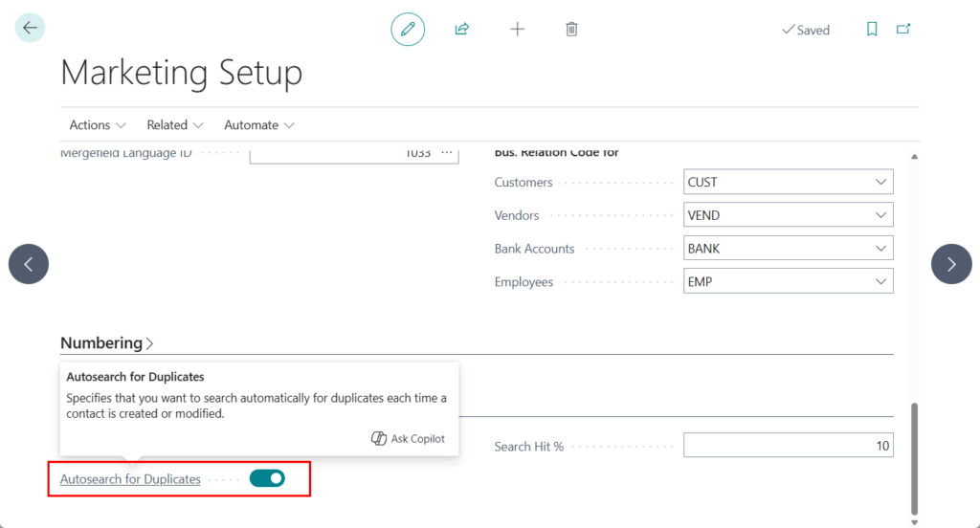The image size is (980, 528).
Task: Toggle Autosearch for Duplicates switch
Action: pos(267,478)
